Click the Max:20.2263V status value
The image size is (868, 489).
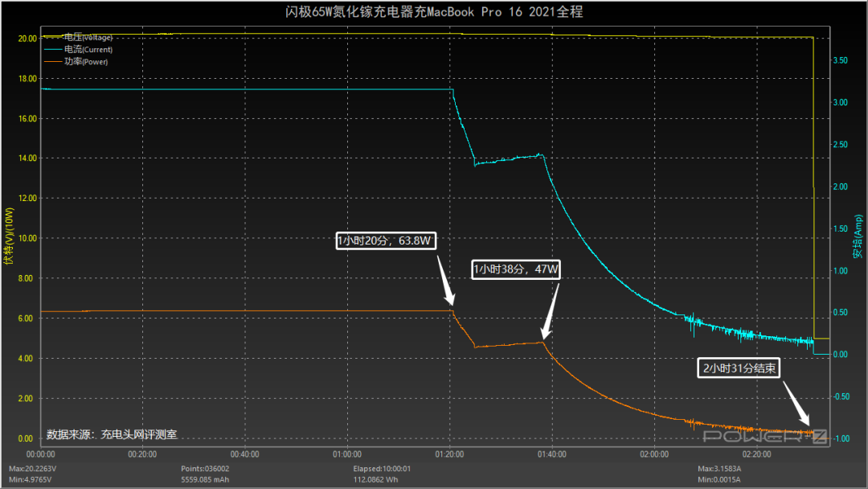[x=33, y=469]
